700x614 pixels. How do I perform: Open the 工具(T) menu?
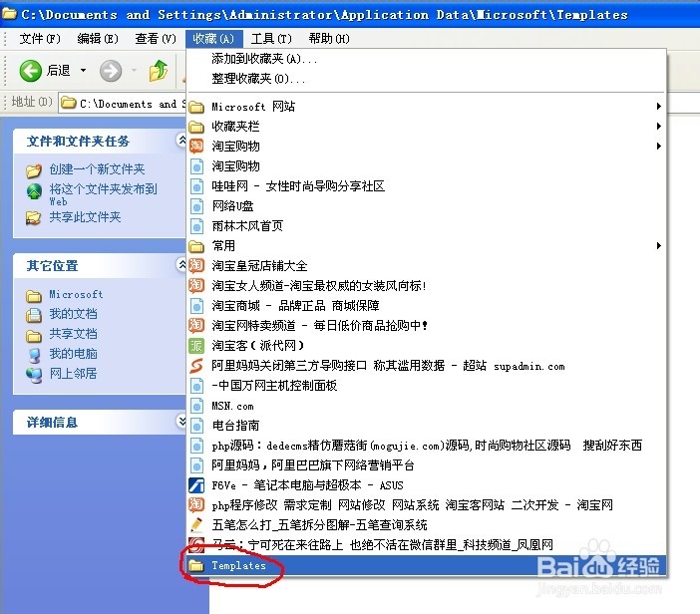(271, 39)
